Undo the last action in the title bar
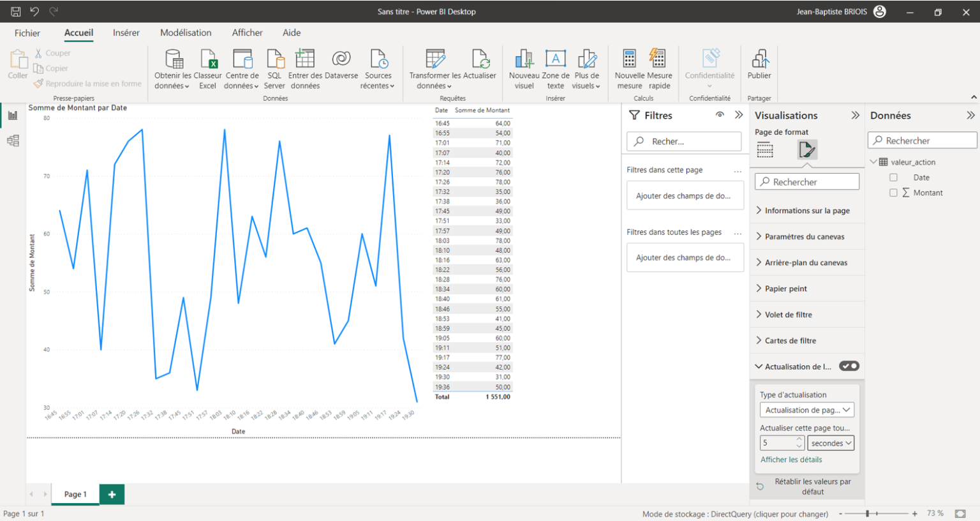The image size is (980, 521). point(34,11)
